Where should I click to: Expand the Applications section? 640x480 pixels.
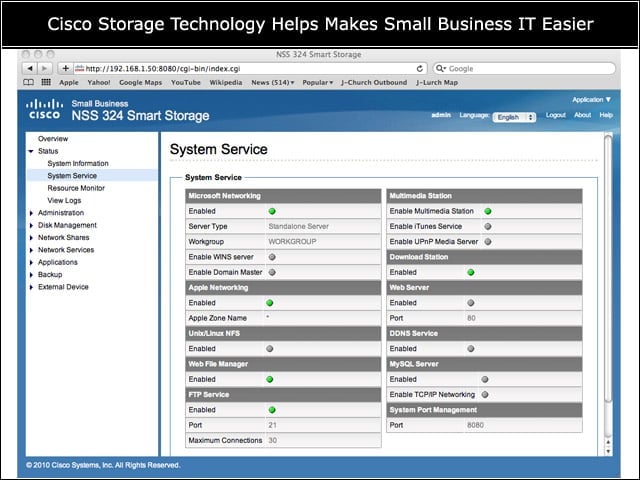click(31, 262)
